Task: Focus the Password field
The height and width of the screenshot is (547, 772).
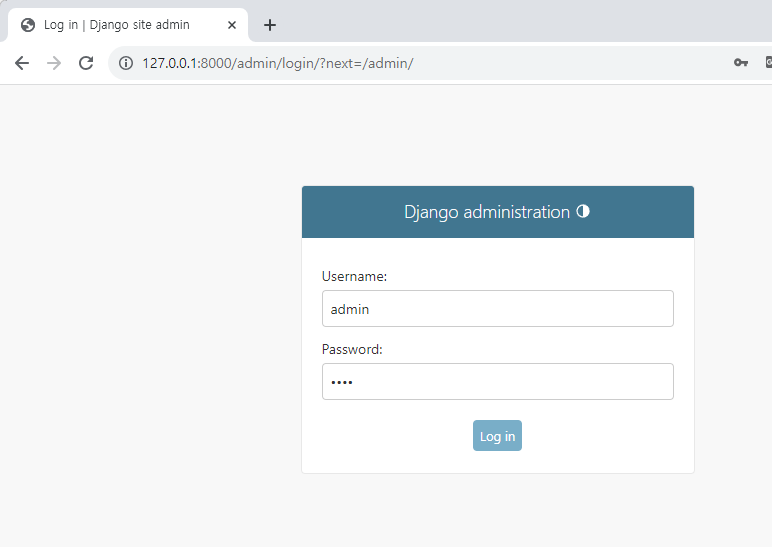Action: 498,382
